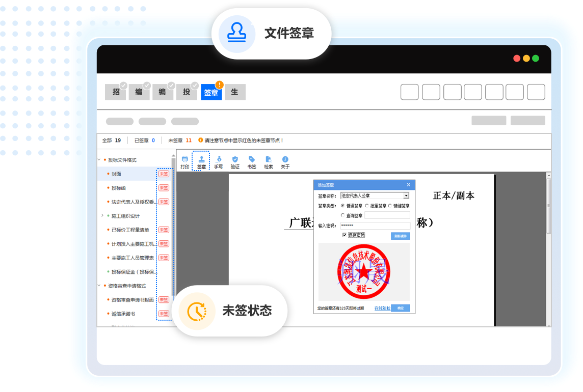Click the 验证 verify shield icon
This screenshot has width=583, height=392.
[x=235, y=160]
